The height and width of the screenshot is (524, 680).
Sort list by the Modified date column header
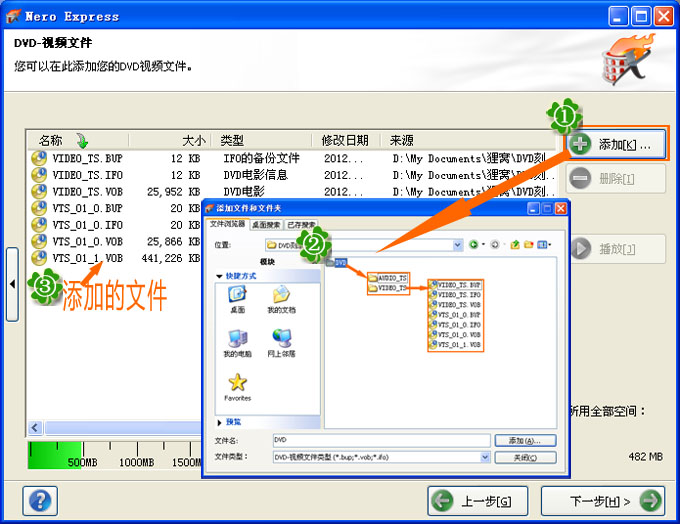point(346,141)
